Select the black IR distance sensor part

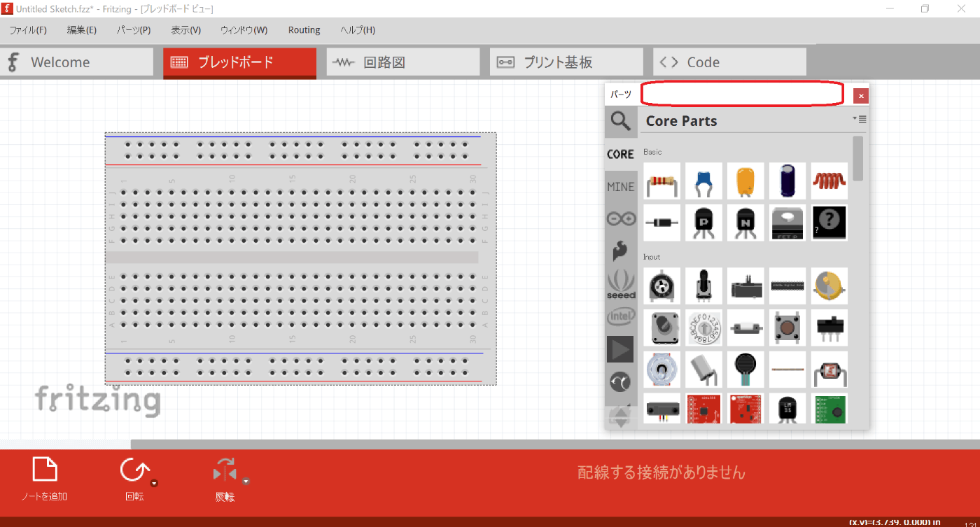click(x=661, y=409)
